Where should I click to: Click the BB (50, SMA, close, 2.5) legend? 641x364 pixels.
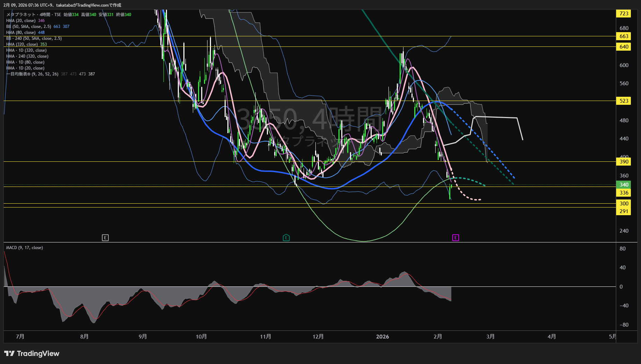point(29,27)
